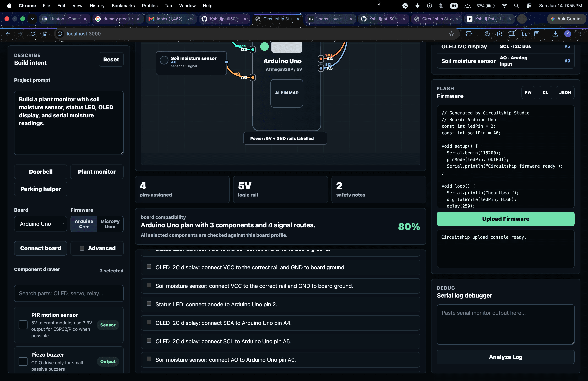This screenshot has height=381, width=588.
Task: Select the A5 SCL pin connector
Action: [321, 68]
